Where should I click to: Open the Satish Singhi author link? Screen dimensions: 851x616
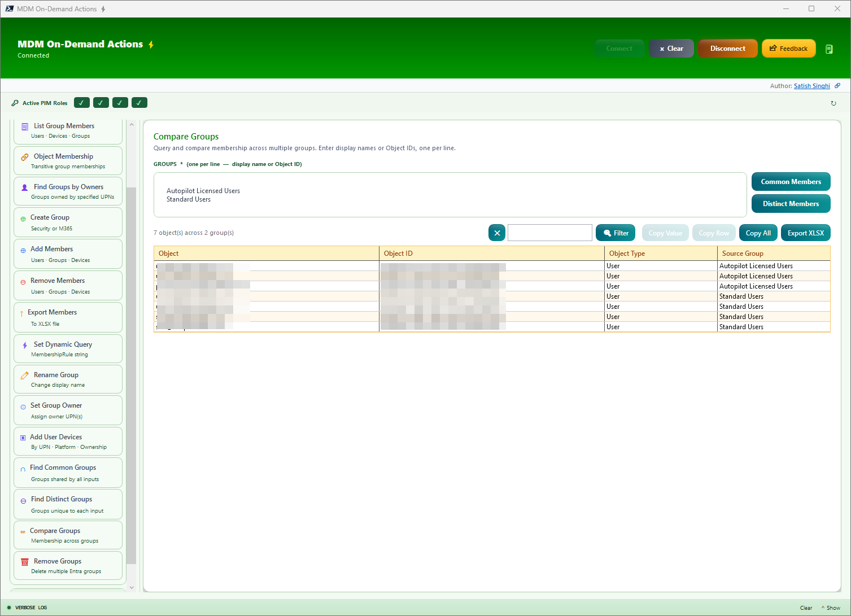pos(811,85)
